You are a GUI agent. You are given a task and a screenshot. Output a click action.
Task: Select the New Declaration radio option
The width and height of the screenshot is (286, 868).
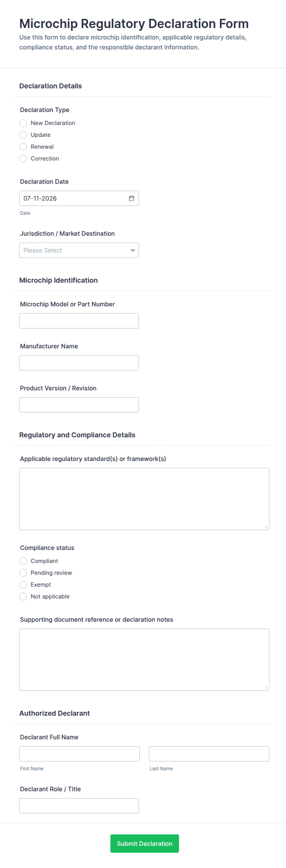(23, 123)
